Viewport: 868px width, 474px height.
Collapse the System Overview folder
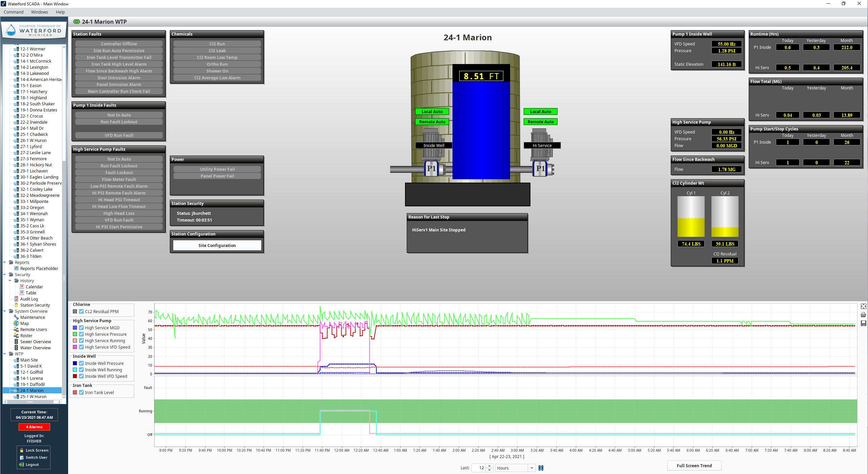pyautogui.click(x=5, y=311)
